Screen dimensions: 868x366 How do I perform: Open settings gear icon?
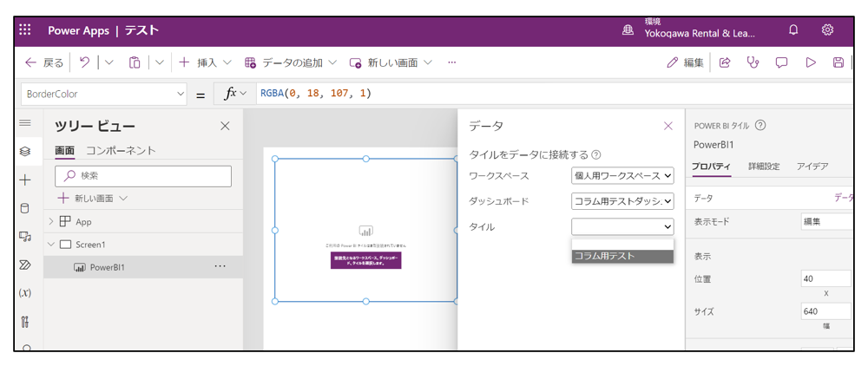pos(827,29)
